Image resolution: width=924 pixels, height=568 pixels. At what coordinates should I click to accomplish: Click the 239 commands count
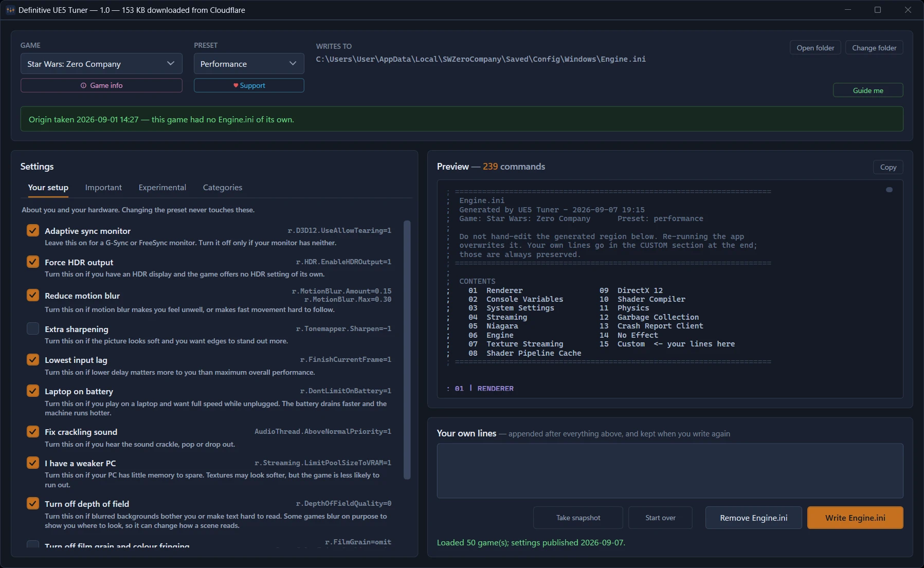pyautogui.click(x=514, y=167)
